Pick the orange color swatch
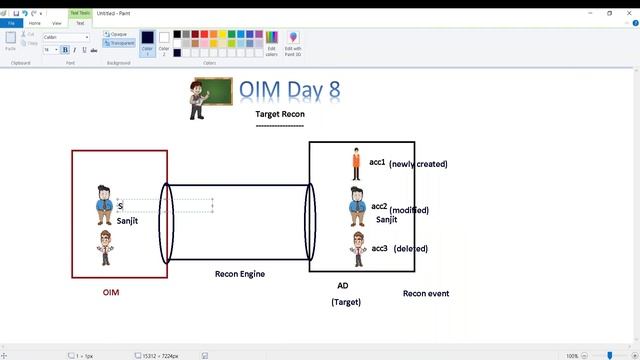 click(213, 34)
